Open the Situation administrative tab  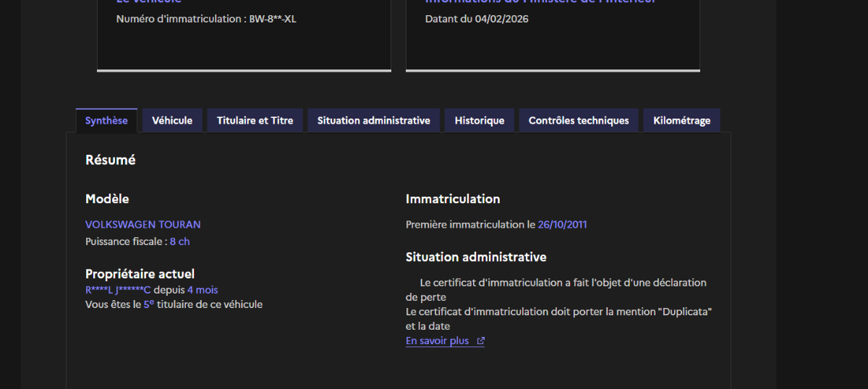coord(374,121)
